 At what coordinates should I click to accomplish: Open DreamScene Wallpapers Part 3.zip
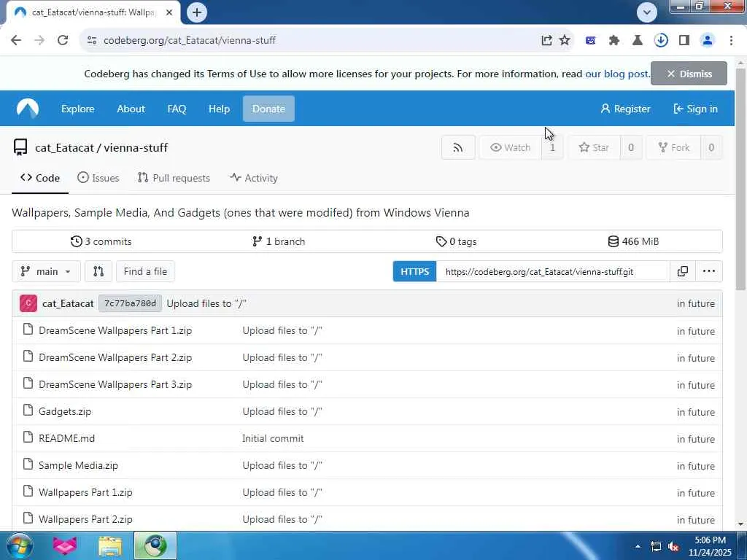coord(115,384)
